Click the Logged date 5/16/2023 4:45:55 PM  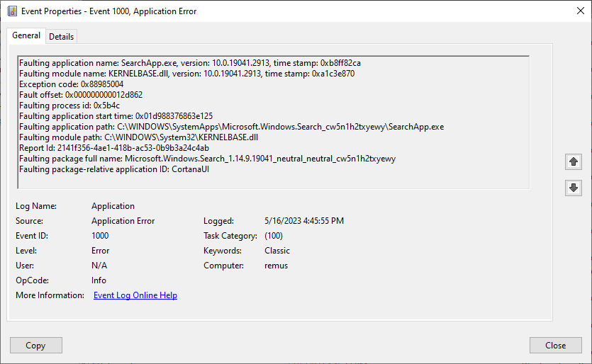[x=304, y=221]
